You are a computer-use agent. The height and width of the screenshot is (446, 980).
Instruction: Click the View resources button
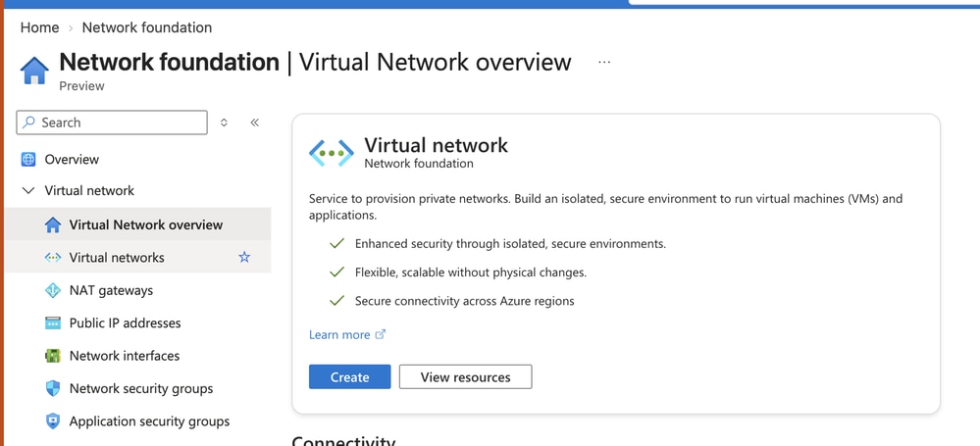click(x=466, y=376)
